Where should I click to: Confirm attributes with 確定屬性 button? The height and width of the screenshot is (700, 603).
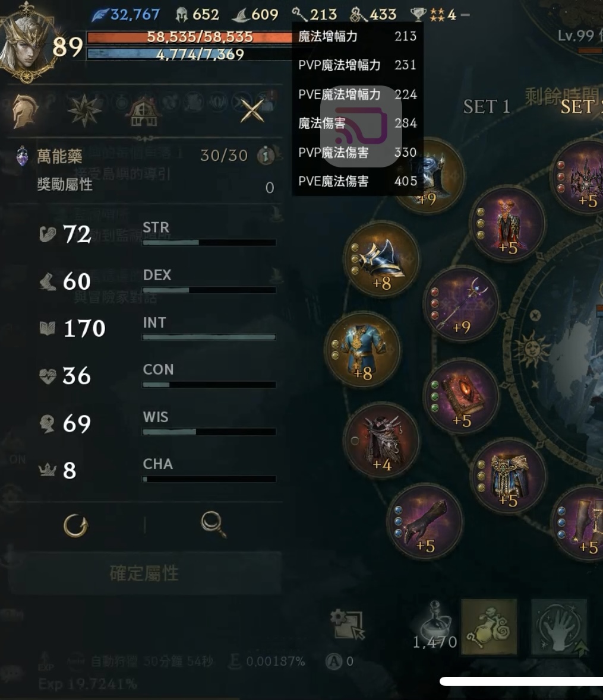[144, 573]
